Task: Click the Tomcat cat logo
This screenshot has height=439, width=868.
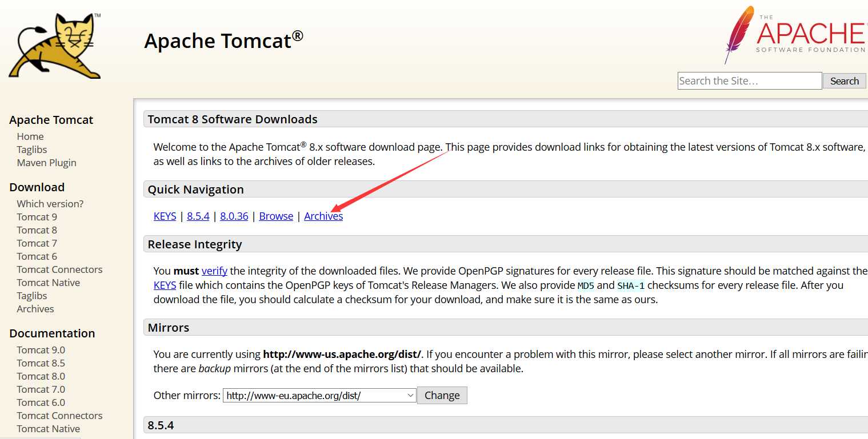Action: 55,46
